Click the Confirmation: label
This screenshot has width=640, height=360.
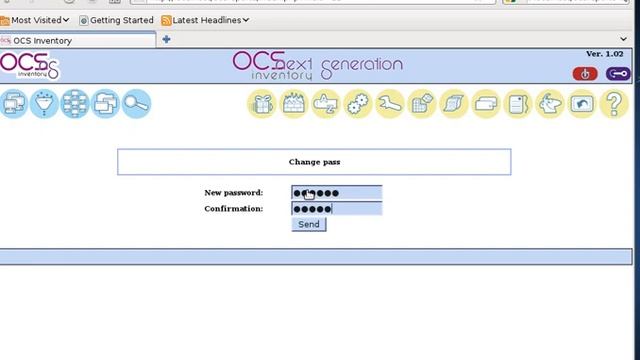point(233,209)
